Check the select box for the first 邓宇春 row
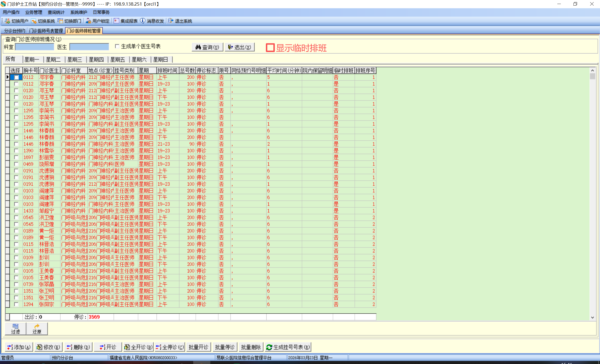 click(x=16, y=77)
